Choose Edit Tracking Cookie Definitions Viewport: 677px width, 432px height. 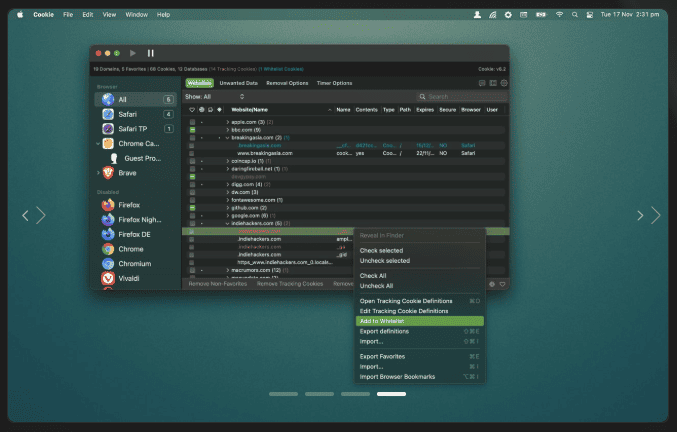(x=420, y=311)
